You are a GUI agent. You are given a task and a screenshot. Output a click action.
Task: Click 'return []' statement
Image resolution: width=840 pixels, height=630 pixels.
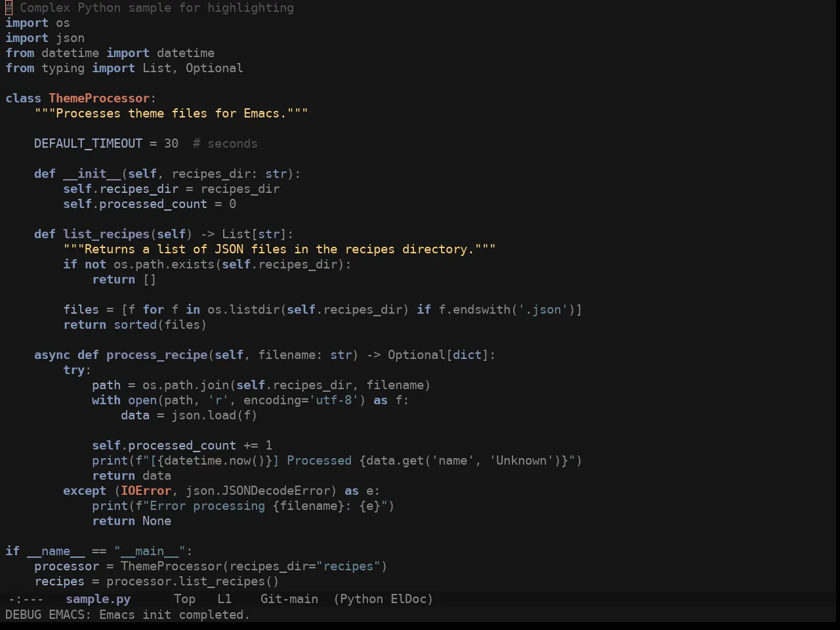coord(124,280)
